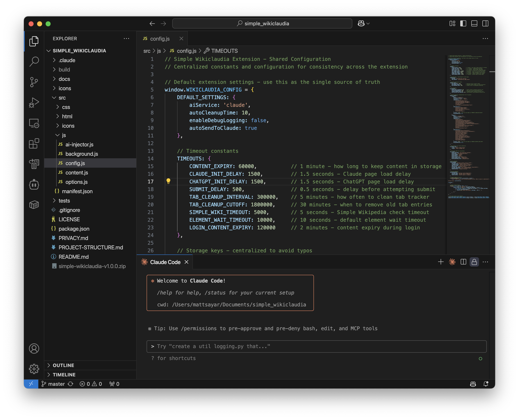Open background.js file
This screenshot has width=519, height=420.
click(x=90, y=154)
